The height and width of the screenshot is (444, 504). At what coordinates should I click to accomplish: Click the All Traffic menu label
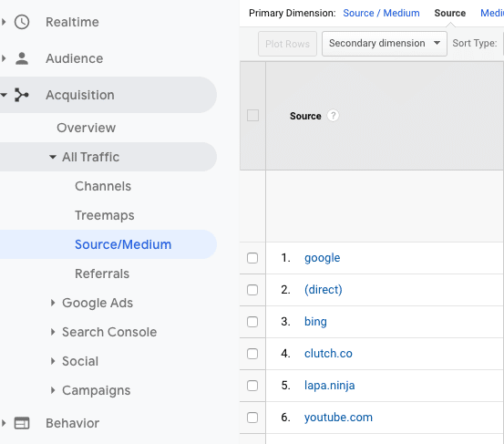point(90,157)
